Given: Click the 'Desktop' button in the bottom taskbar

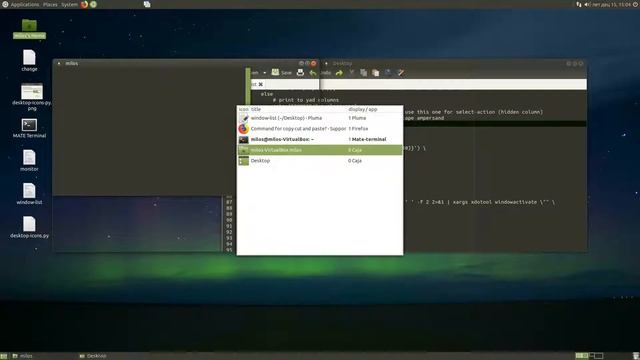Looking at the screenshot, I should 110,356.
